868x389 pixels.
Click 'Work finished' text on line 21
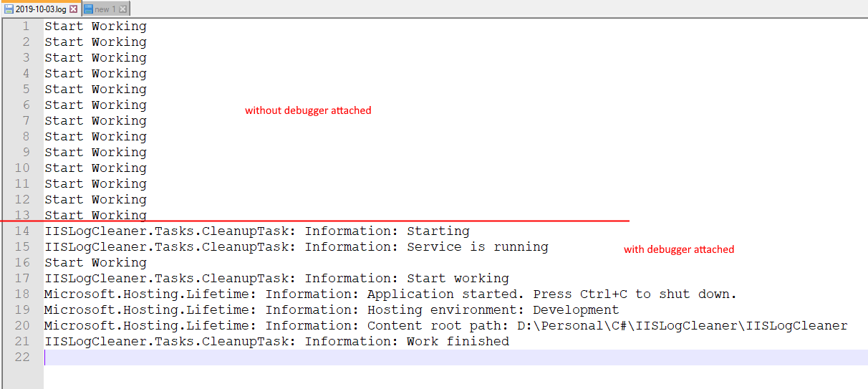[x=458, y=342]
